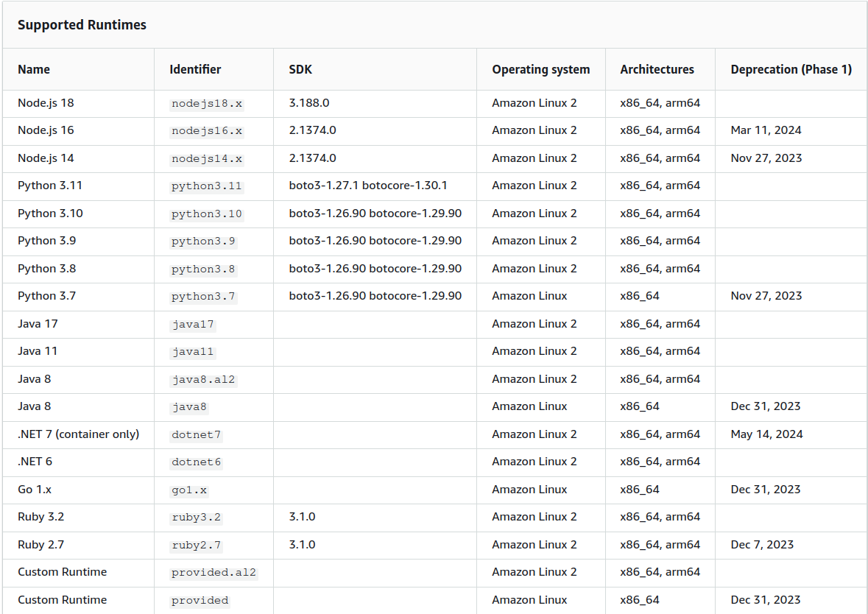Click the Supported Runtimes table title
Image resolution: width=868 pixels, height=614 pixels.
point(82,24)
